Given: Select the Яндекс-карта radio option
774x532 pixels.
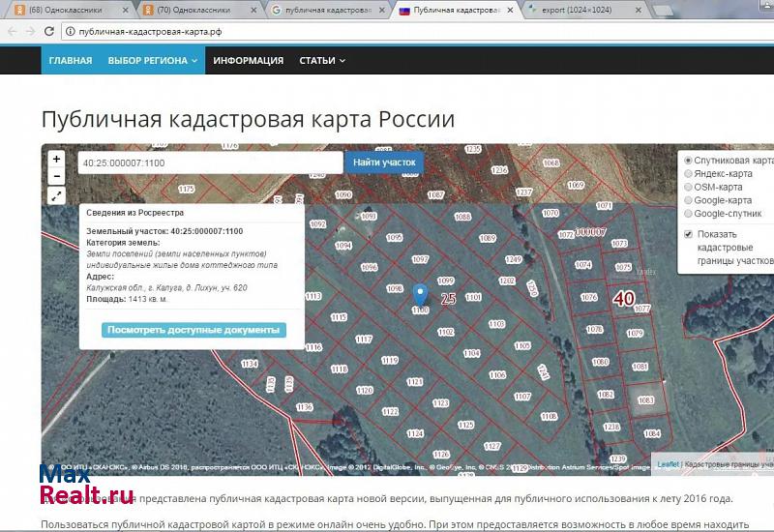Looking at the screenshot, I should point(688,174).
